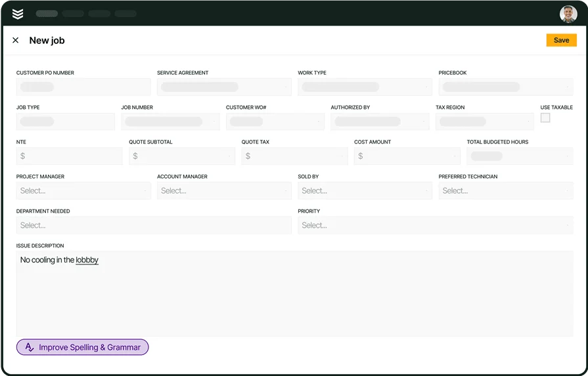Open the Tax Region dropdown
The width and height of the screenshot is (588, 376).
point(484,121)
